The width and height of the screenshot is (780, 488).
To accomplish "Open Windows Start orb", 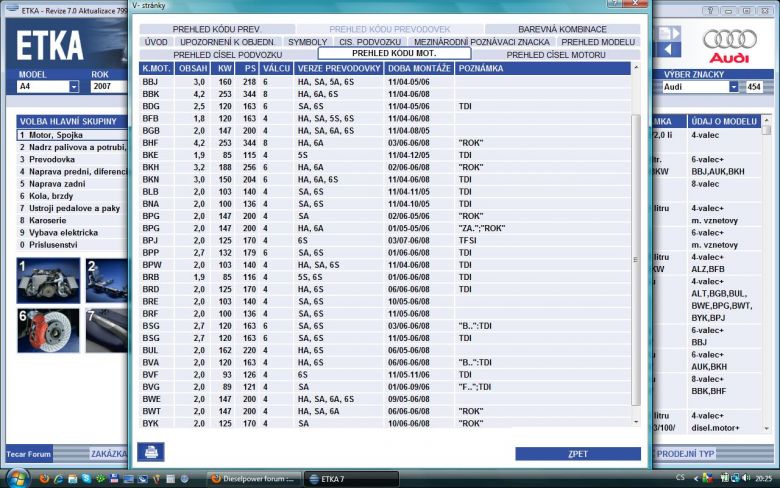I will pyautogui.click(x=16, y=479).
